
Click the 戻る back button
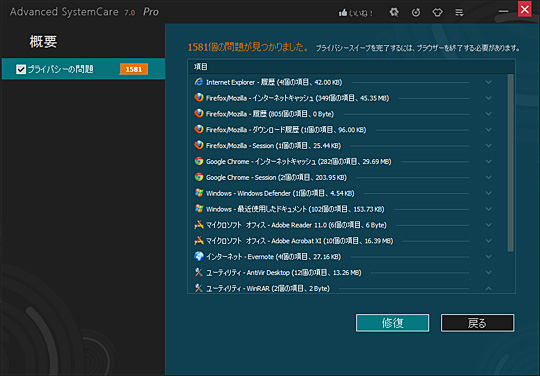(x=477, y=323)
